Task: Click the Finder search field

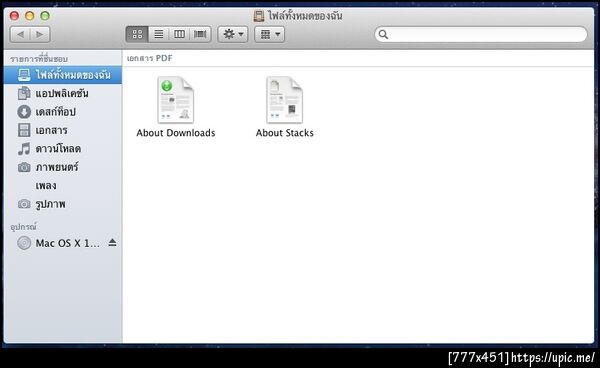Action: coord(481,34)
